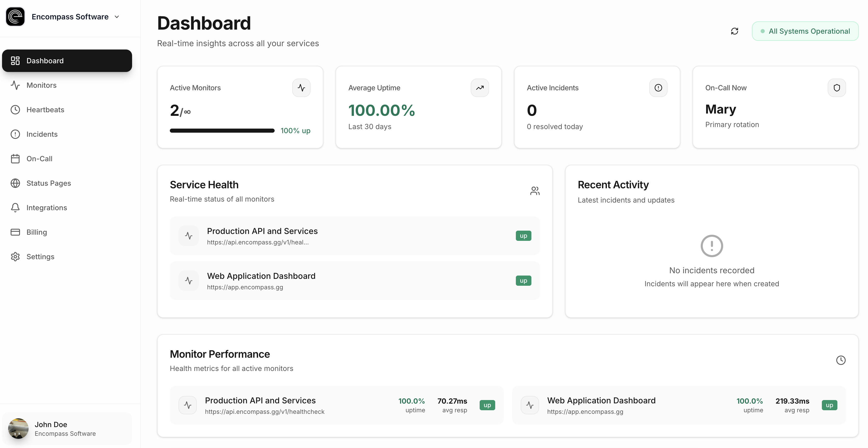Click the clock icon in Monitor Performance panel
The image size is (868, 448).
(841, 360)
